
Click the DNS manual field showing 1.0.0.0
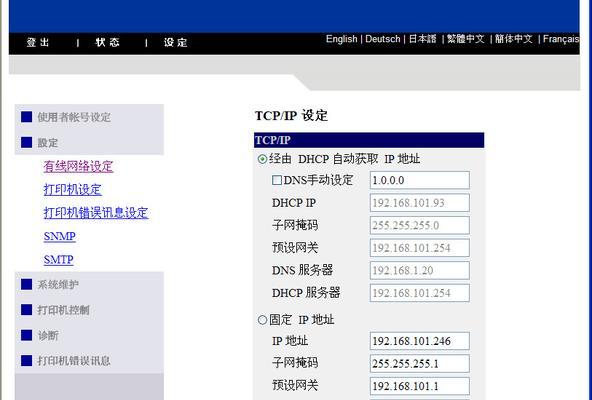(x=419, y=180)
